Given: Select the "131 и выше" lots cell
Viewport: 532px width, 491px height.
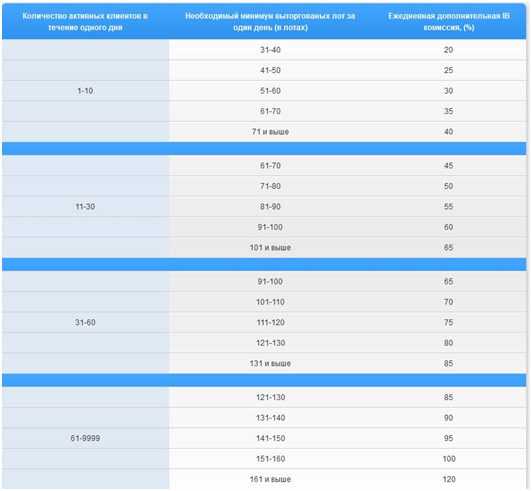Looking at the screenshot, I should click(x=270, y=363).
